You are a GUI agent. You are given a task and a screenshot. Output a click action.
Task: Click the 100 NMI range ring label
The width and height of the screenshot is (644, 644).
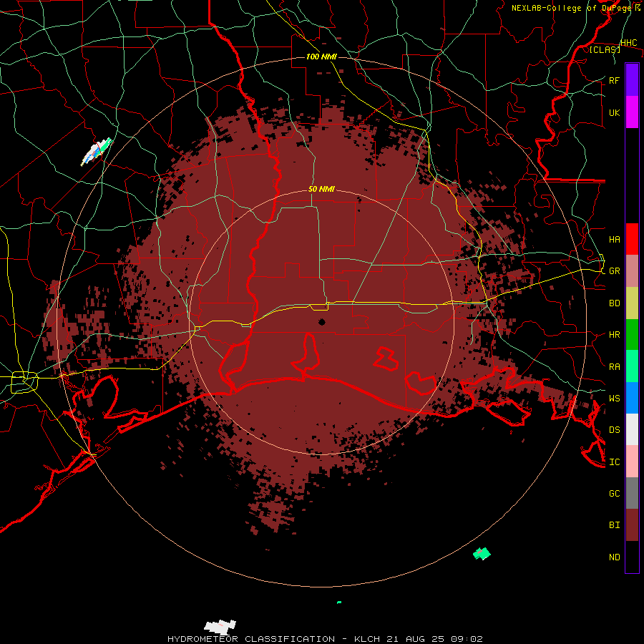(321, 57)
